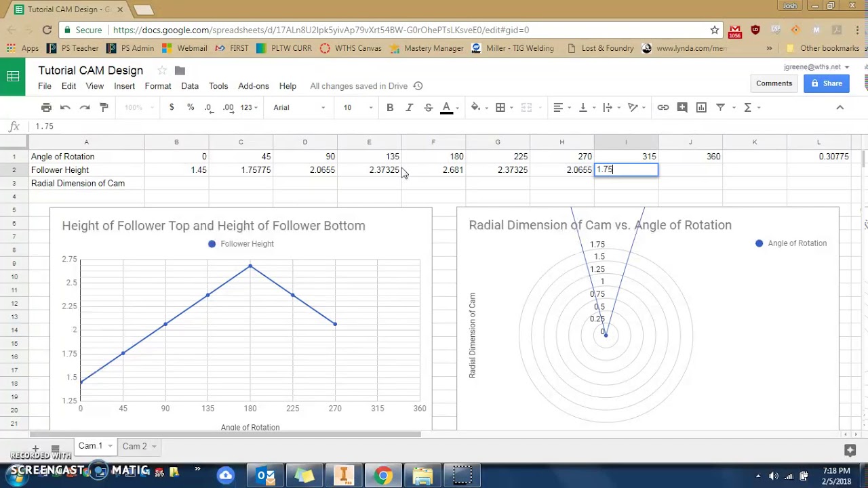868x488 pixels.
Task: Click the blue Share button
Action: [827, 83]
